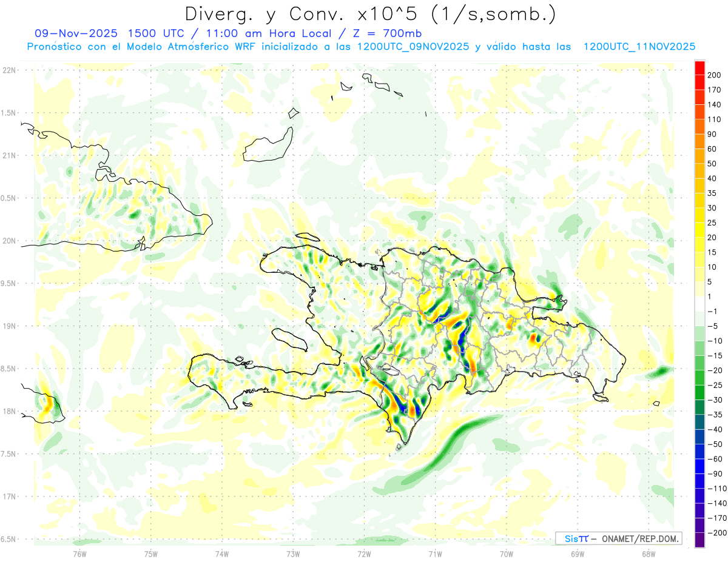
Task: Pick the blue swatch between -60 and -90
Action: pos(699,466)
